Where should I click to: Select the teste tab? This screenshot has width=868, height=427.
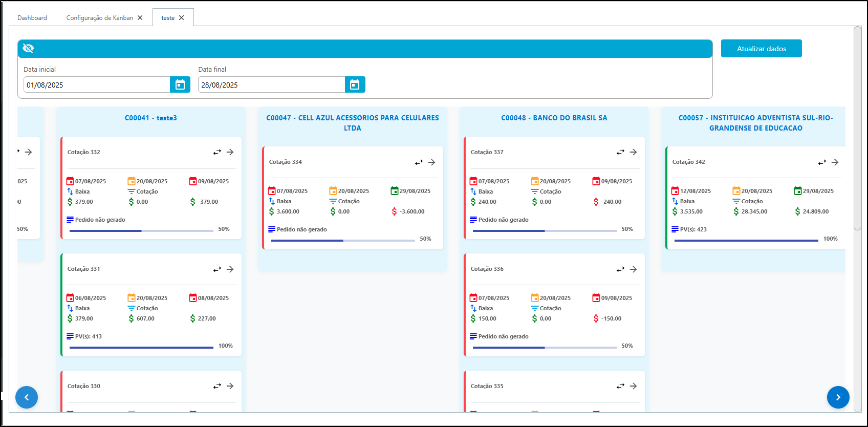coord(168,18)
